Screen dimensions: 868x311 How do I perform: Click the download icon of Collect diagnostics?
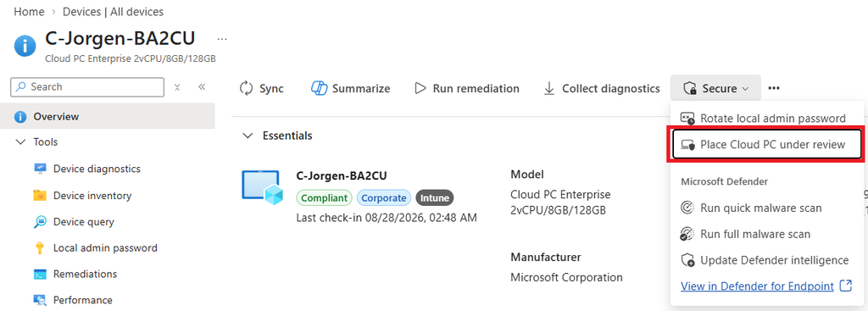pos(549,88)
